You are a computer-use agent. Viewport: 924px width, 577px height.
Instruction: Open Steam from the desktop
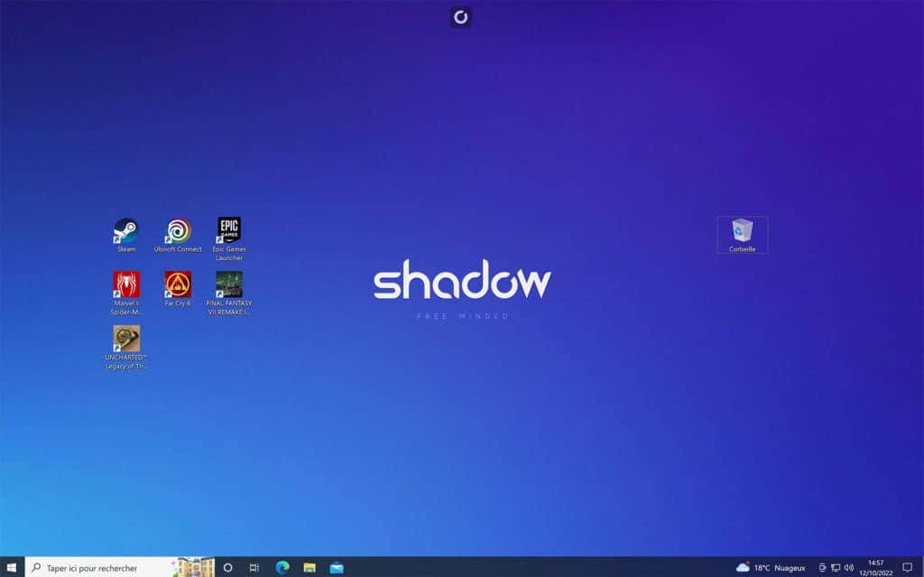coord(126,230)
